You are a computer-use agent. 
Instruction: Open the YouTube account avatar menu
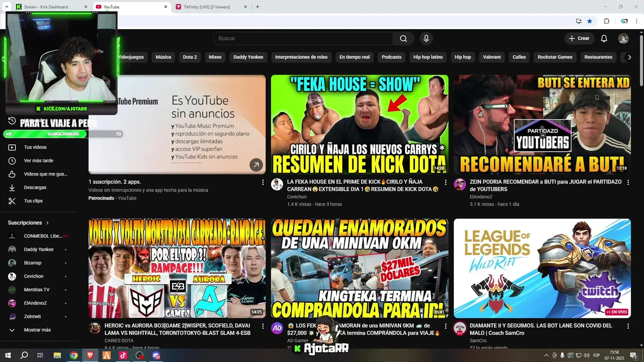click(623, 39)
